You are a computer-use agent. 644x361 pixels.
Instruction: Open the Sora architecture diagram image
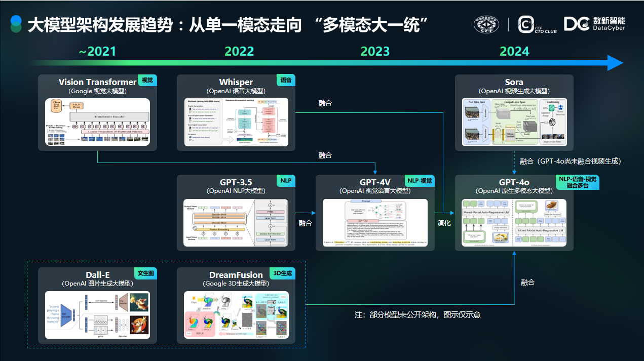pyautogui.click(x=514, y=122)
